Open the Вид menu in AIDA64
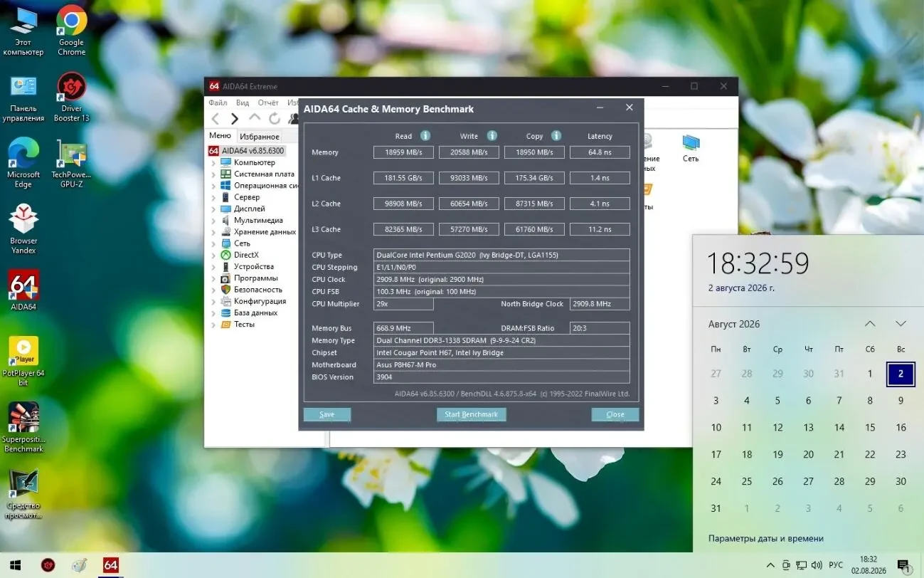Screen dimensions: 924x578 [x=243, y=103]
